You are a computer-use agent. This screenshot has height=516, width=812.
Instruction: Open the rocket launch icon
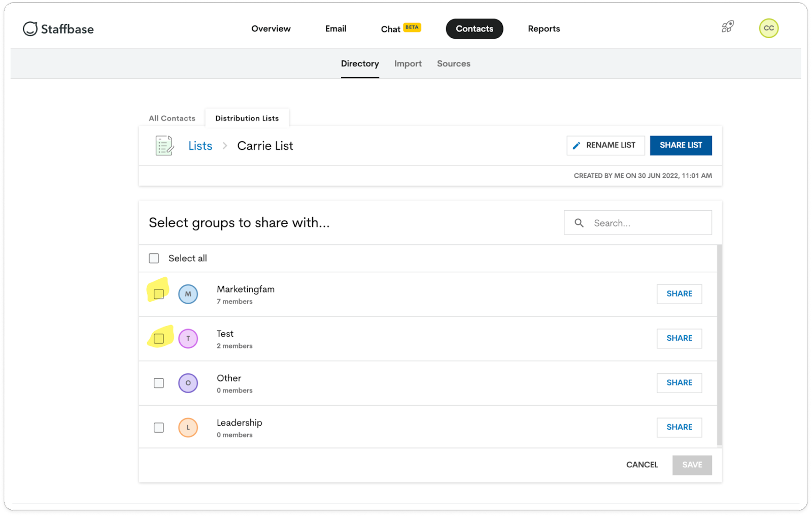coord(728,27)
